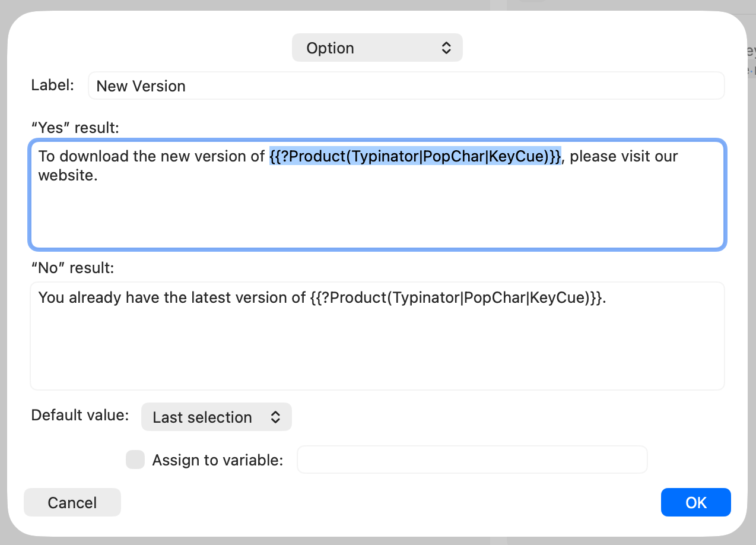Confirm the dialog with OK
This screenshot has width=756, height=545.
695,502
